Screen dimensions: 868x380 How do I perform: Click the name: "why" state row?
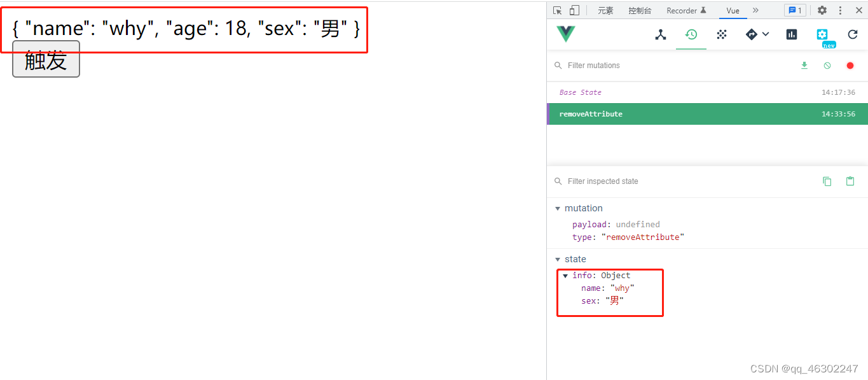[x=608, y=288]
